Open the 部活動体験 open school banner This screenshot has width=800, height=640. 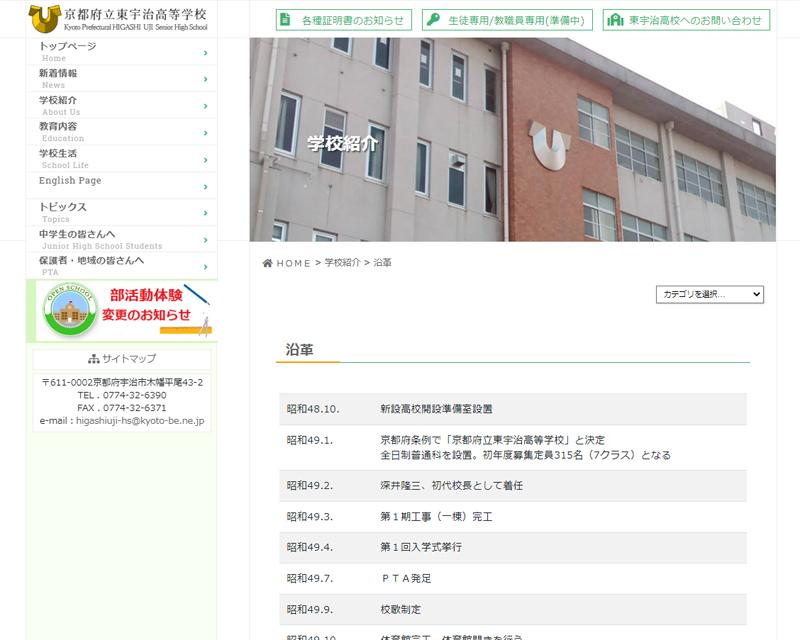click(x=122, y=310)
